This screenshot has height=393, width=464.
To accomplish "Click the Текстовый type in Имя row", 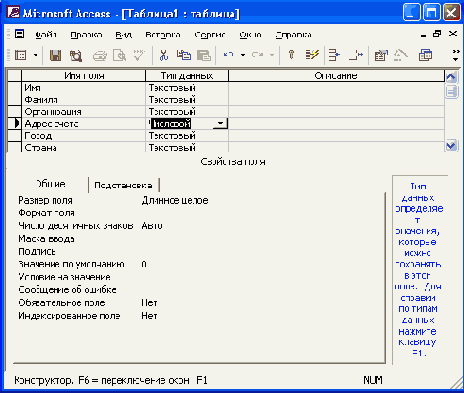I will tap(187, 88).
